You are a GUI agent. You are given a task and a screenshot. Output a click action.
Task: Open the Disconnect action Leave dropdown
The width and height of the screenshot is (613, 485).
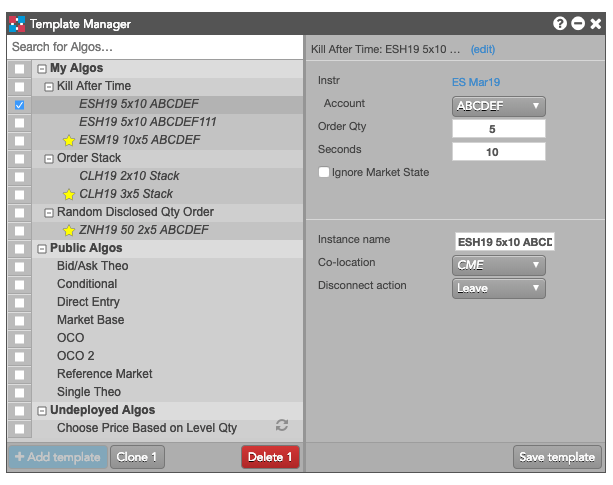[498, 288]
